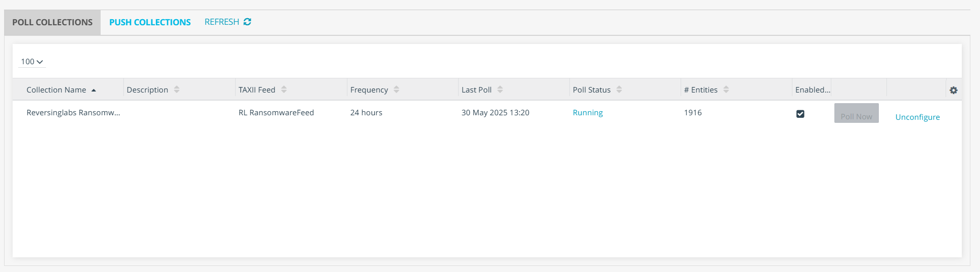
Task: Open the 100 rows-per-page dropdown
Action: (x=32, y=62)
